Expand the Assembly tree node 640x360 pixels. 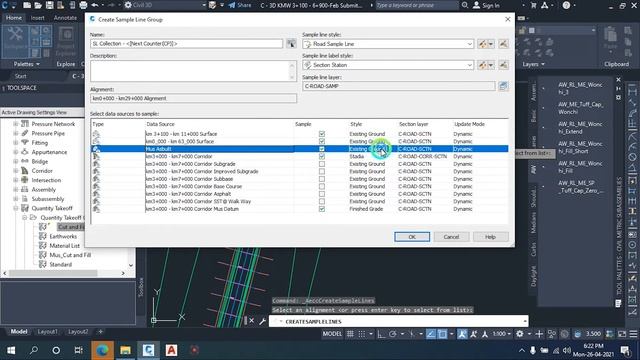(x=16, y=189)
